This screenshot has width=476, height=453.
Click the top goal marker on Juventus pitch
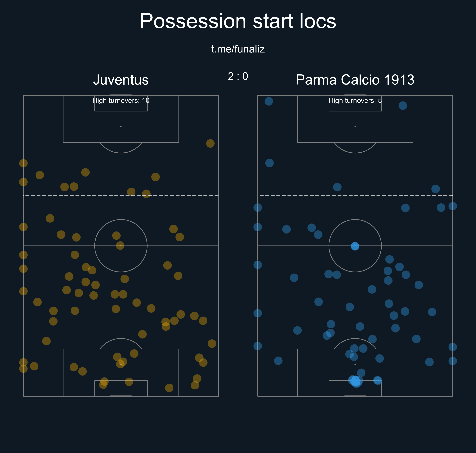[121, 95]
